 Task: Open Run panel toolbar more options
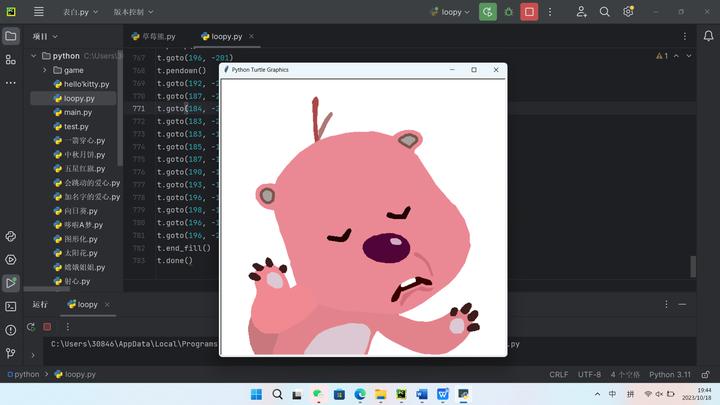[68, 326]
